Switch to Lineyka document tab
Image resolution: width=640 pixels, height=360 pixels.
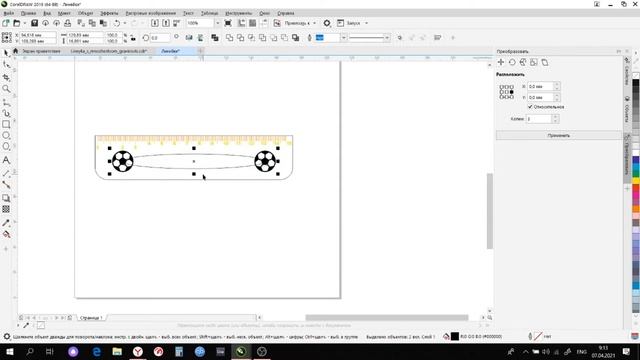coord(109,51)
